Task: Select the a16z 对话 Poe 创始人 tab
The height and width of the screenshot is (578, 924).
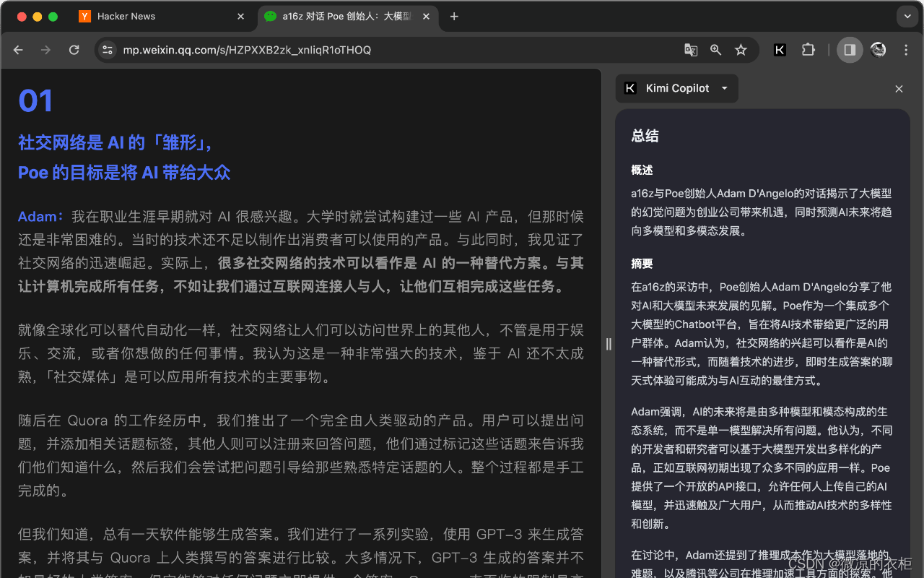Action: pos(348,17)
